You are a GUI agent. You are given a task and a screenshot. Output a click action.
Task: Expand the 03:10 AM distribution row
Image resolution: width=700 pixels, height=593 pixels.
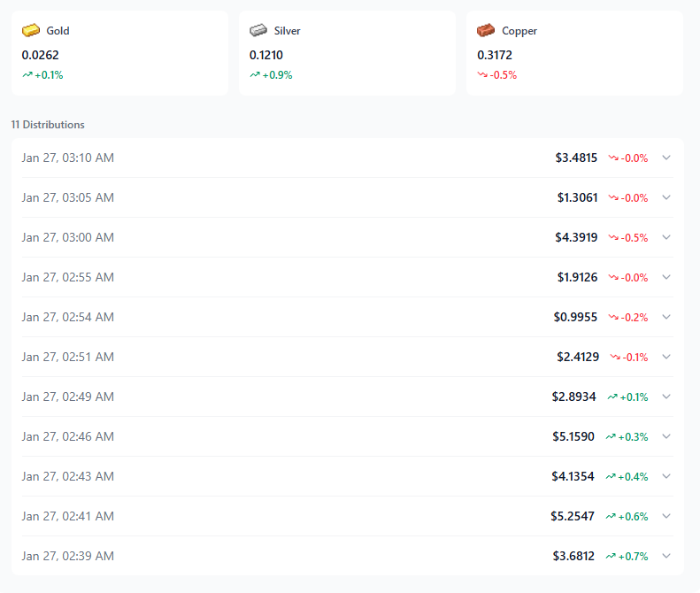tap(347, 158)
